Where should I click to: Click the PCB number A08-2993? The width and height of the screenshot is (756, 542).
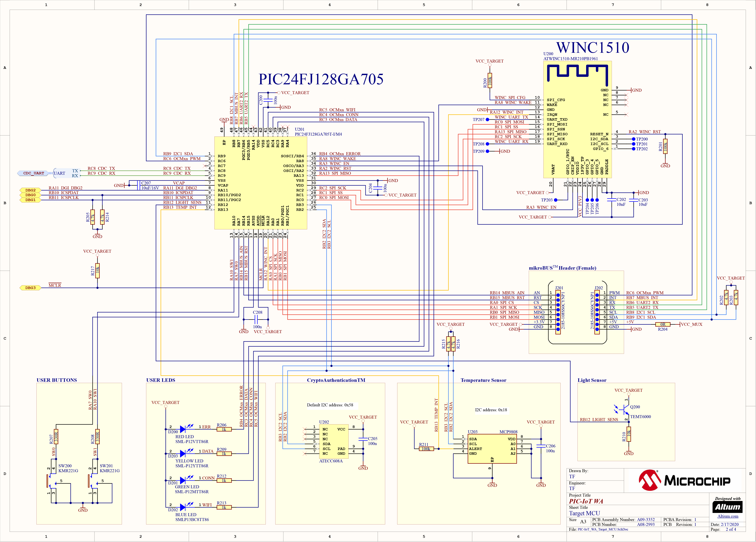[x=646, y=524]
